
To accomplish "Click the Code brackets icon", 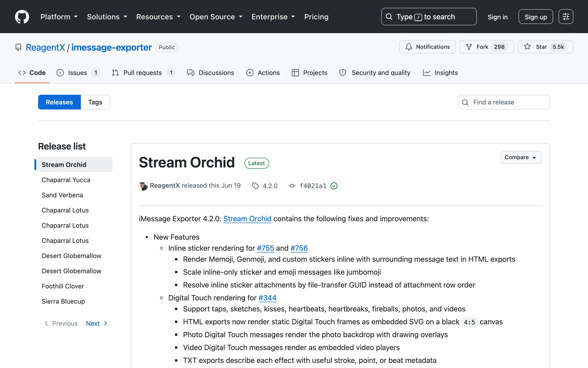I will [x=22, y=72].
